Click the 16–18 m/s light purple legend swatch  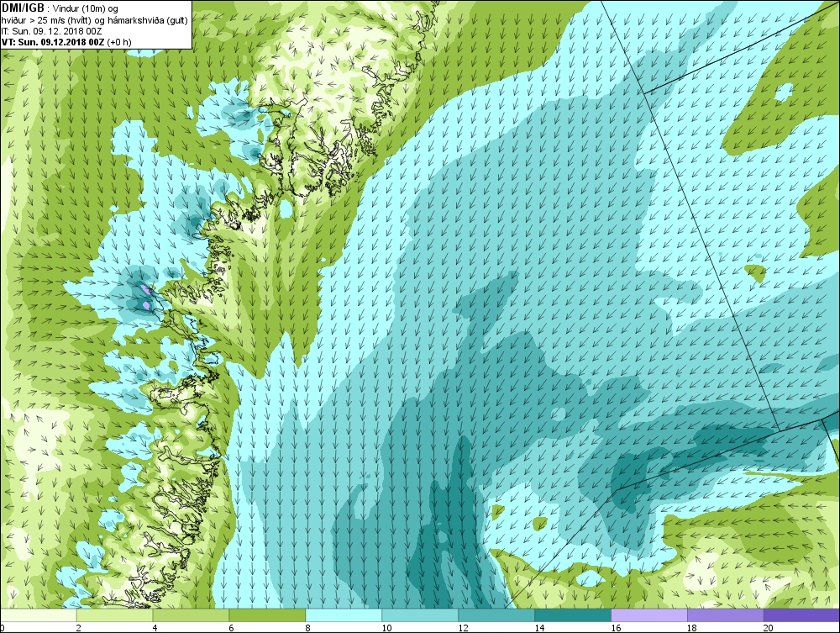tap(648, 615)
